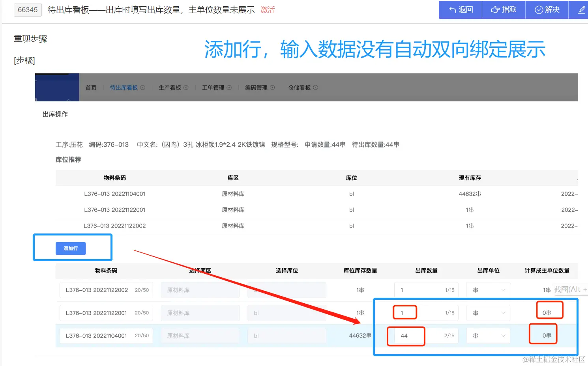The width and height of the screenshot is (588, 366).
Task: Switch to the 待出库看板 tab
Action: pos(124,88)
